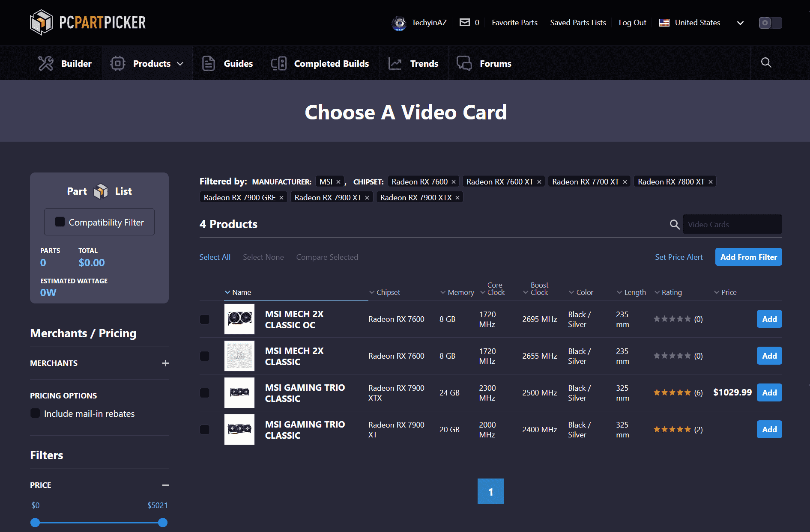The image size is (810, 532).
Task: Go to results page 1
Action: click(x=490, y=491)
